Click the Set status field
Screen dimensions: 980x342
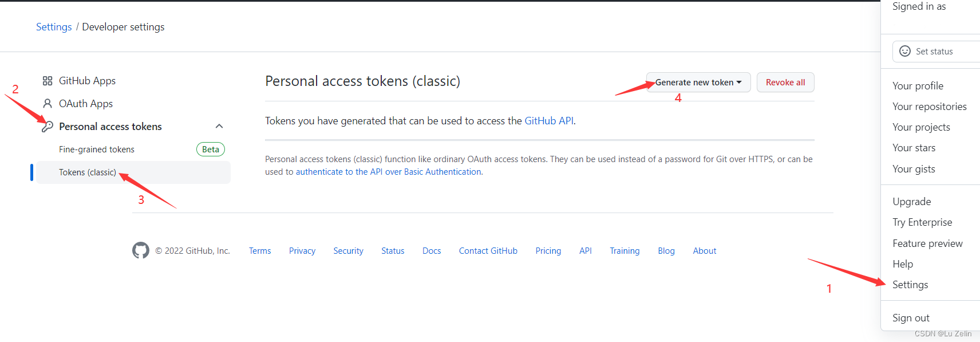(x=936, y=52)
